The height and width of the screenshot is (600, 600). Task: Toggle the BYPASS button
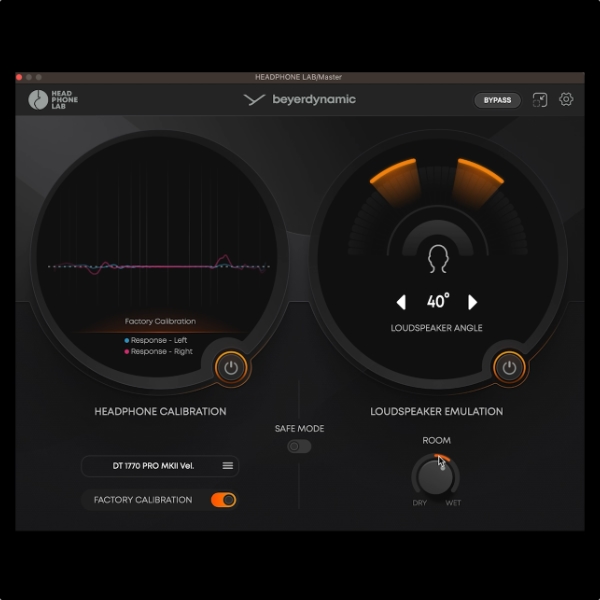[497, 100]
